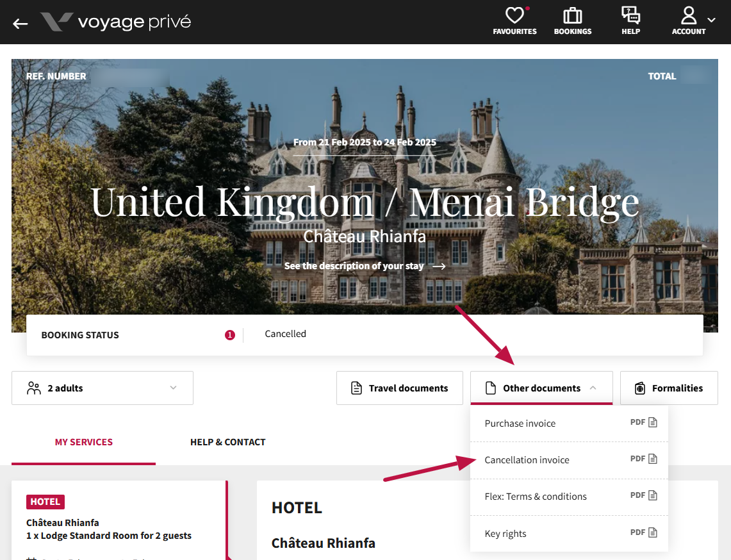Click the United Kingdom / Menai Bridge heading
731x560 pixels.
[x=365, y=202]
